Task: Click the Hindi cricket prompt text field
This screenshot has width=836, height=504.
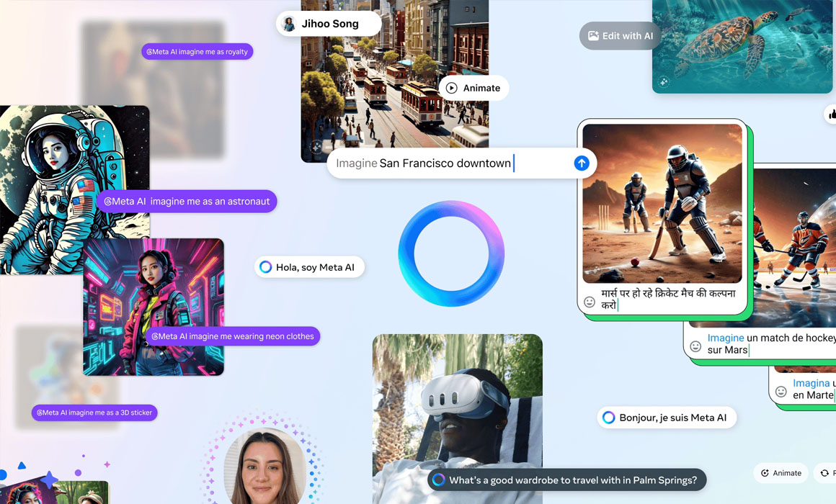Action: tap(669, 299)
